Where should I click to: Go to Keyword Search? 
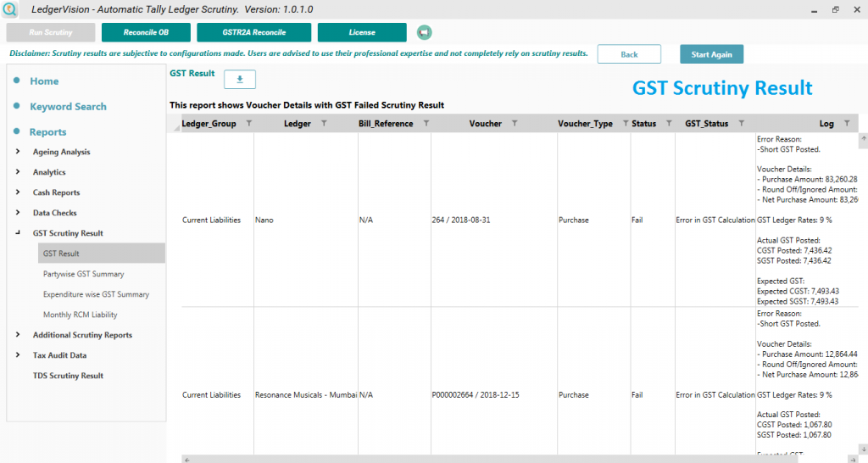tap(68, 107)
